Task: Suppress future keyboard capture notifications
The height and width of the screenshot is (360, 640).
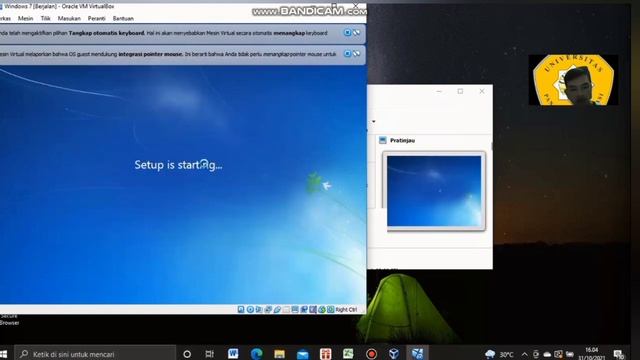Action: (356, 32)
